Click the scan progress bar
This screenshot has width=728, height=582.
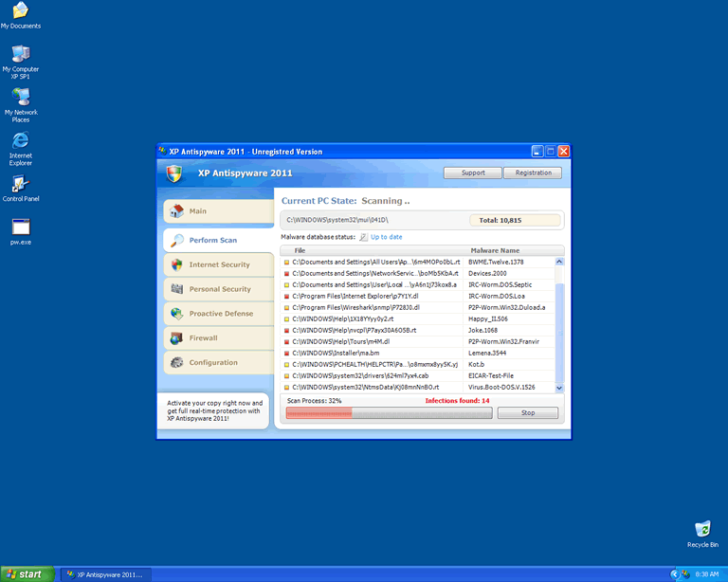(386, 413)
